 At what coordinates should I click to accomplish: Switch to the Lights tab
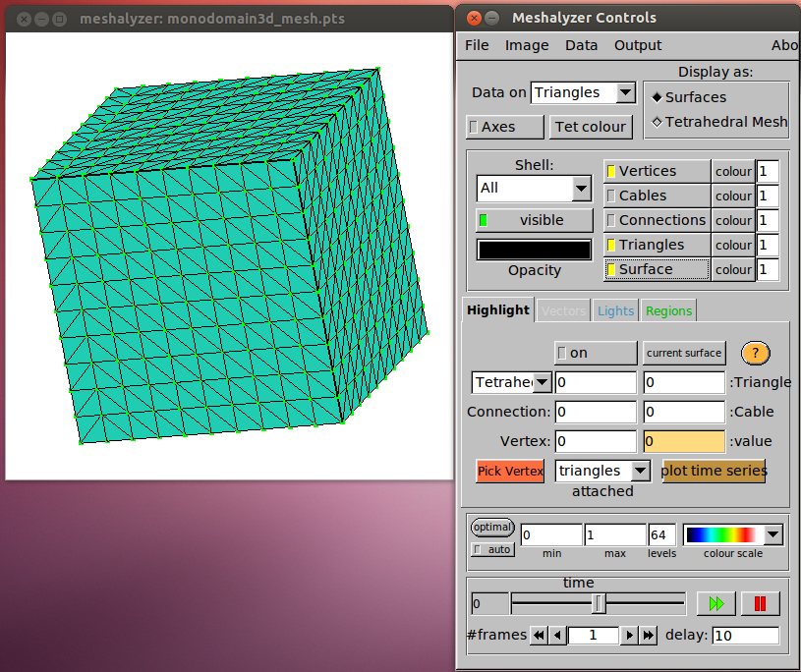(x=615, y=310)
